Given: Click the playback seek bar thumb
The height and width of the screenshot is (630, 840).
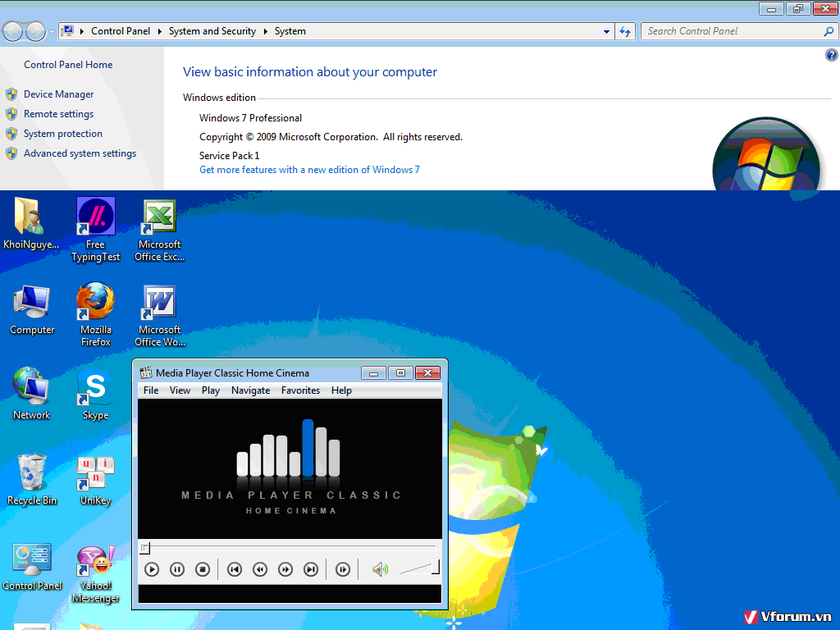Looking at the screenshot, I should tap(144, 548).
